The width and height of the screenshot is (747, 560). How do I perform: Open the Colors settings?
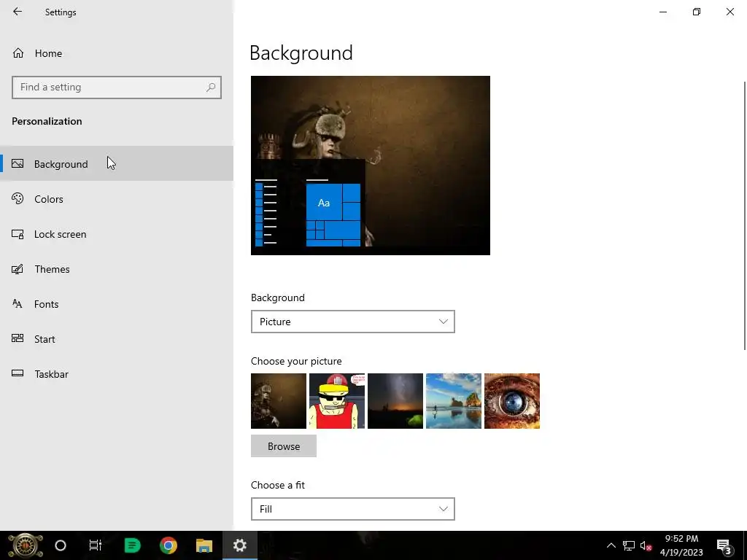[117, 199]
